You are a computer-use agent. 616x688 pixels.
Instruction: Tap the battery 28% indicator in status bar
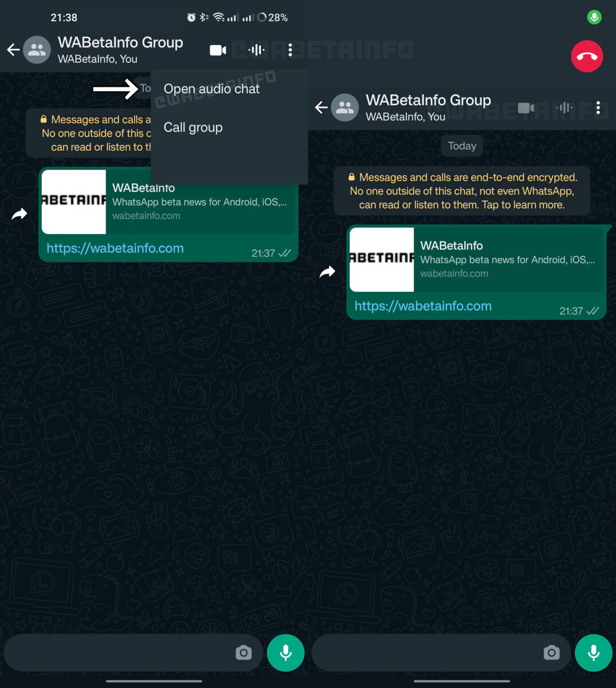(x=273, y=18)
